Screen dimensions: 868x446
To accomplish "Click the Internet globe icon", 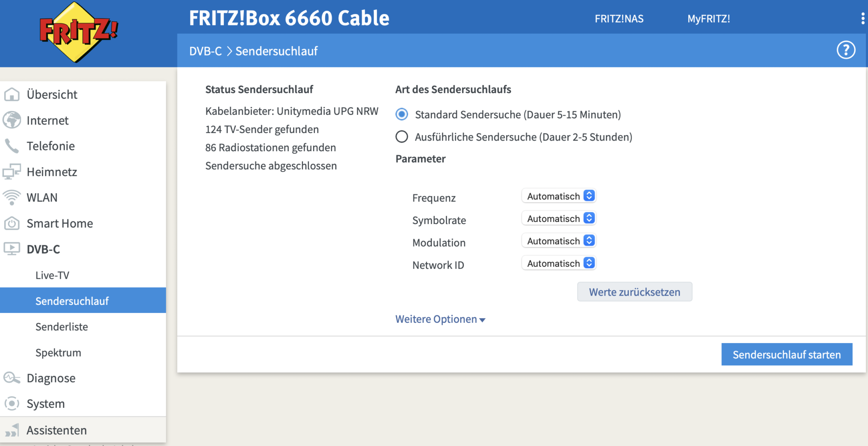I will pyautogui.click(x=12, y=120).
